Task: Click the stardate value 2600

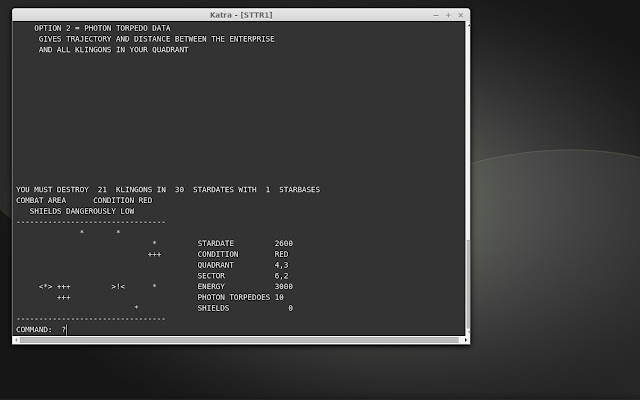Action: [x=284, y=243]
